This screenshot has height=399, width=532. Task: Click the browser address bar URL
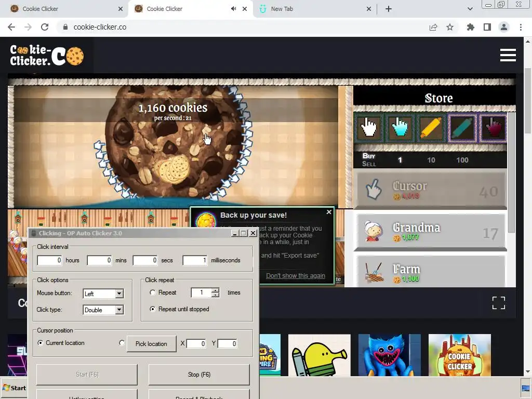100,27
